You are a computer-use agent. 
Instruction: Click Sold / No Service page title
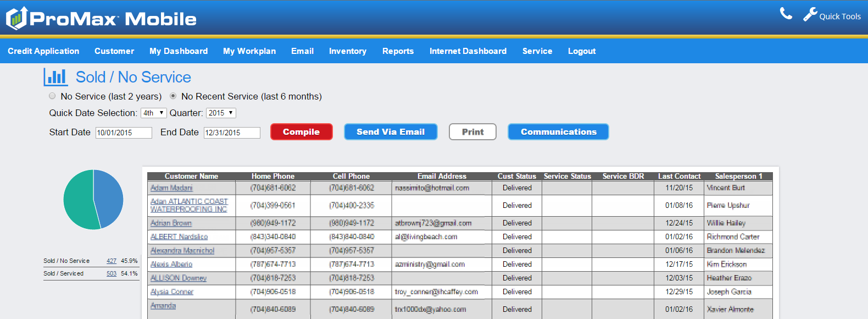[x=133, y=78]
